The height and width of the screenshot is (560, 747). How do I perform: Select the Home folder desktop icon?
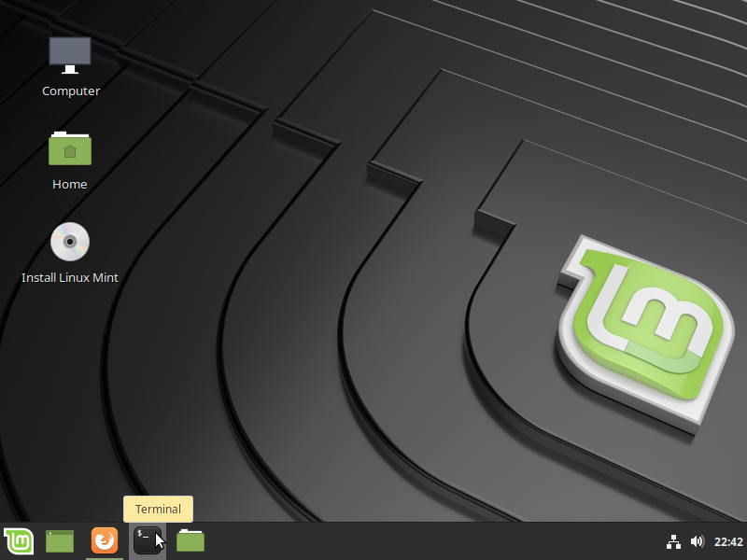[70, 148]
